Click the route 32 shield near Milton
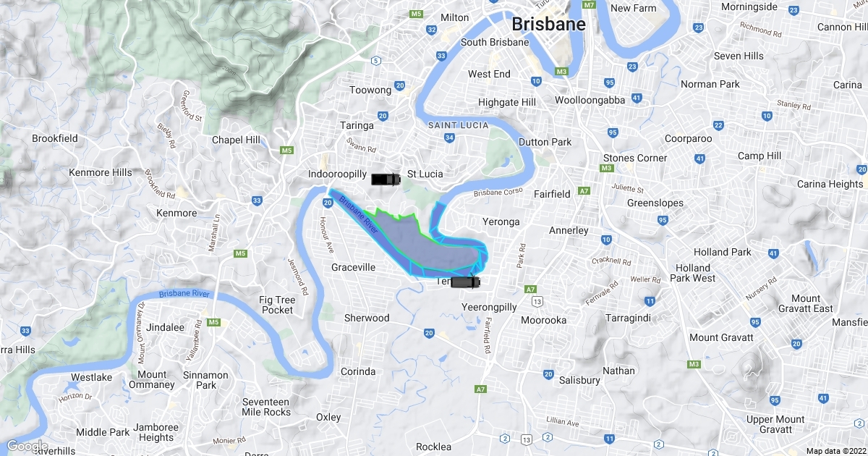868x456 pixels. point(432,30)
